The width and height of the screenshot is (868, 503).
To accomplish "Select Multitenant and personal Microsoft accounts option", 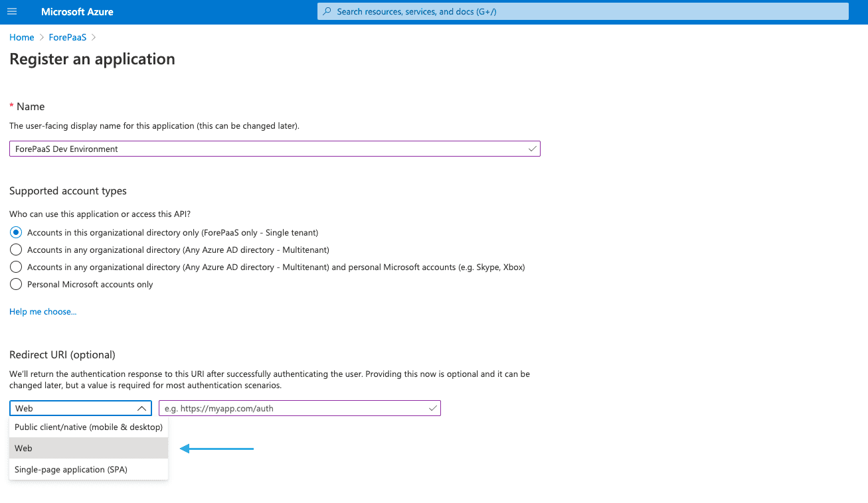I will click(16, 267).
